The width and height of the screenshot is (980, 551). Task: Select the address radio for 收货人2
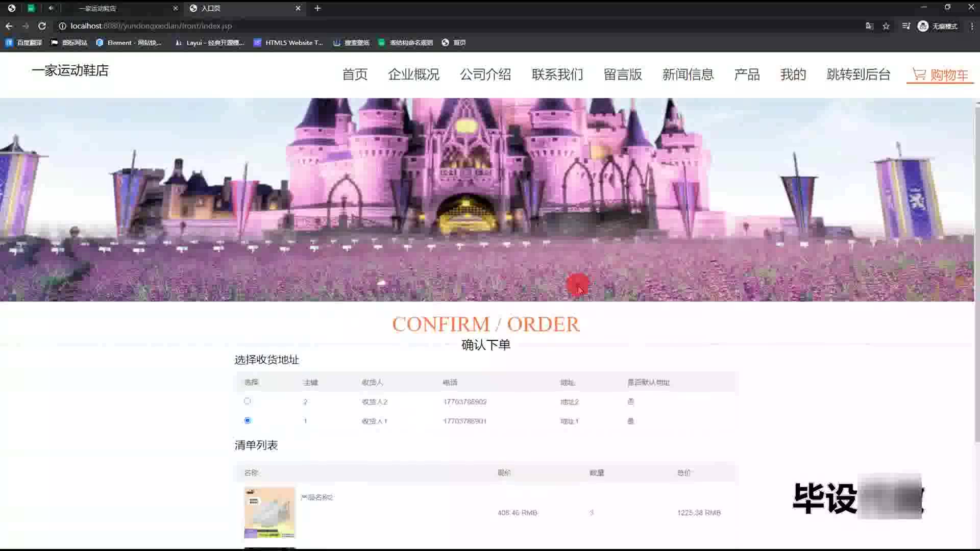pos(248,401)
